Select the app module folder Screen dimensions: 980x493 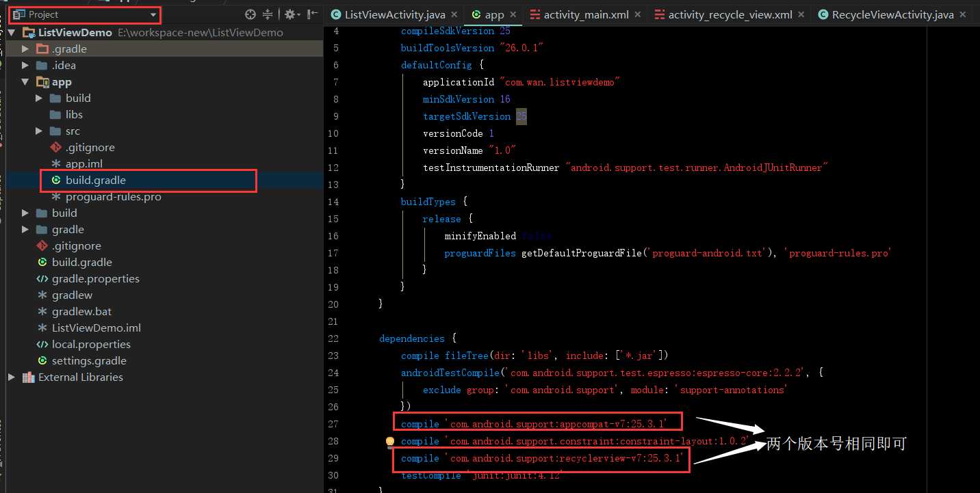(x=62, y=82)
